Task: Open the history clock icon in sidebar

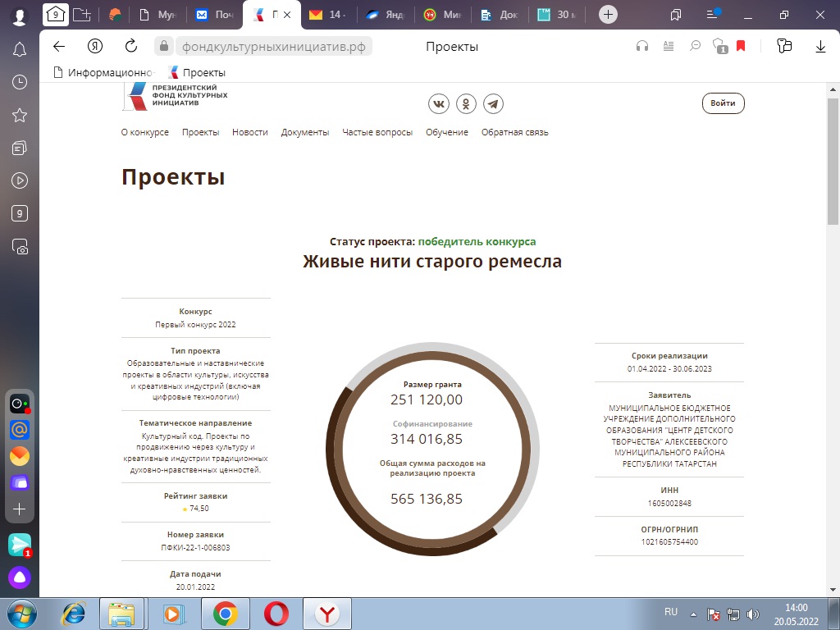Action: click(x=20, y=82)
